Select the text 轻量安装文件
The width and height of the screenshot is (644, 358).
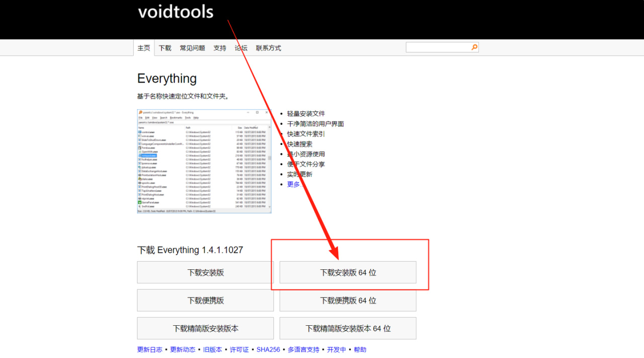tap(306, 114)
